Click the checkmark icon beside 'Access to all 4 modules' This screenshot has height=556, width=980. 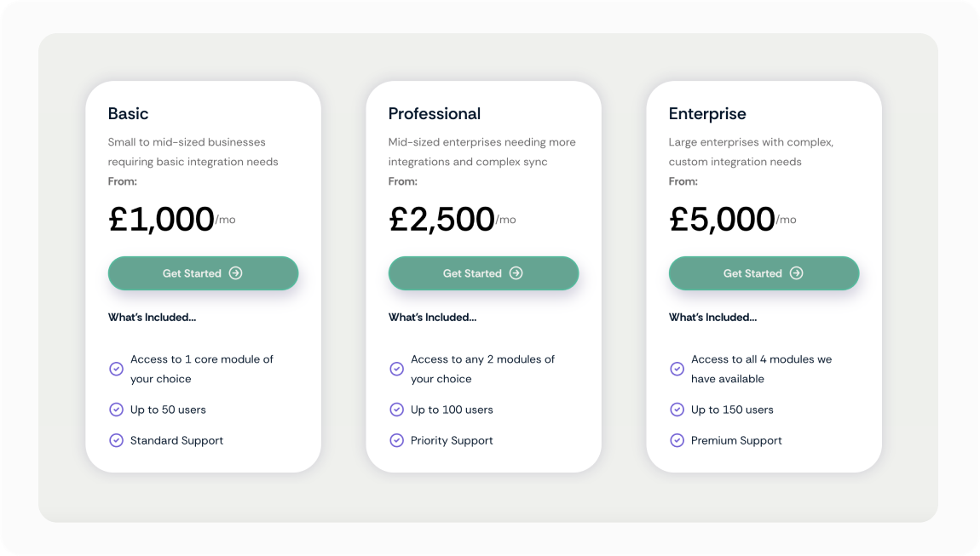click(677, 369)
